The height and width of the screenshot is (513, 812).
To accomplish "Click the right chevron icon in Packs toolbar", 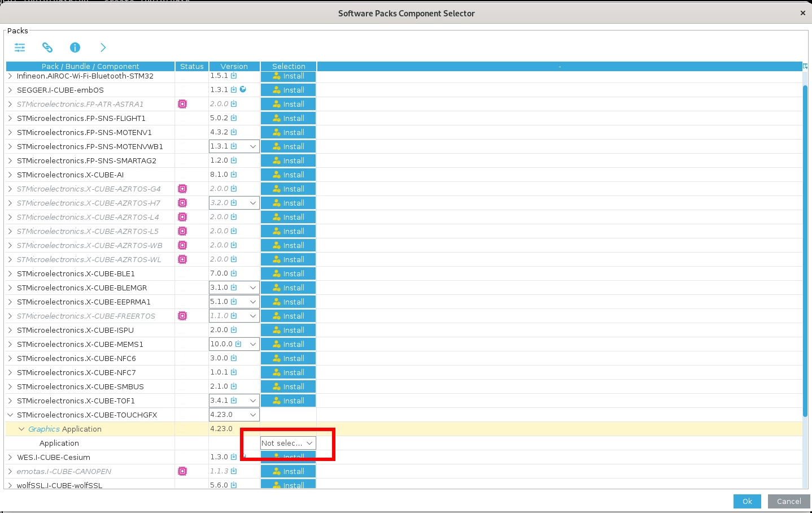I will point(103,47).
